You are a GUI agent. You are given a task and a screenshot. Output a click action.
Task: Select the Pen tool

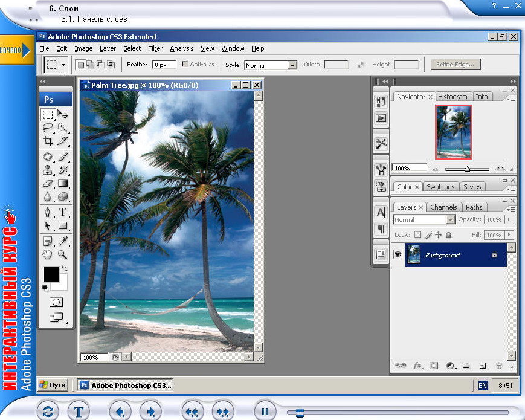point(48,212)
